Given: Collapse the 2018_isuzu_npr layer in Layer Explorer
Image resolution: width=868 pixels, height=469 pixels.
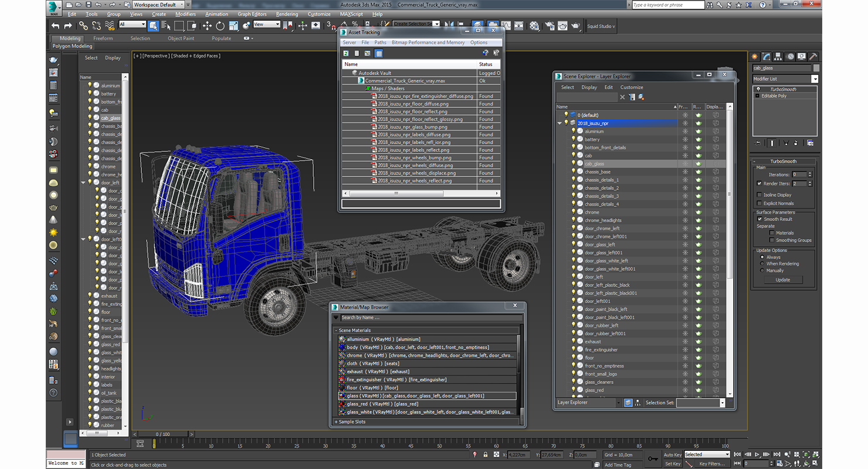Looking at the screenshot, I should point(560,123).
